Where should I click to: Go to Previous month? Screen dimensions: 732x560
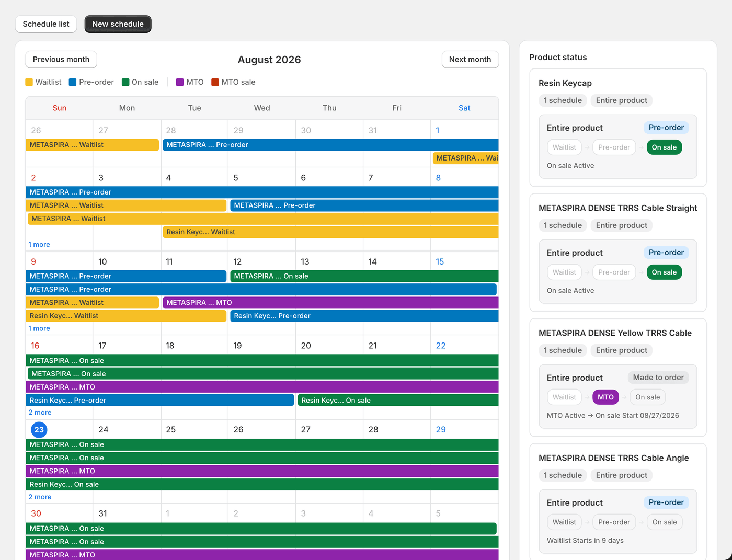tap(61, 60)
